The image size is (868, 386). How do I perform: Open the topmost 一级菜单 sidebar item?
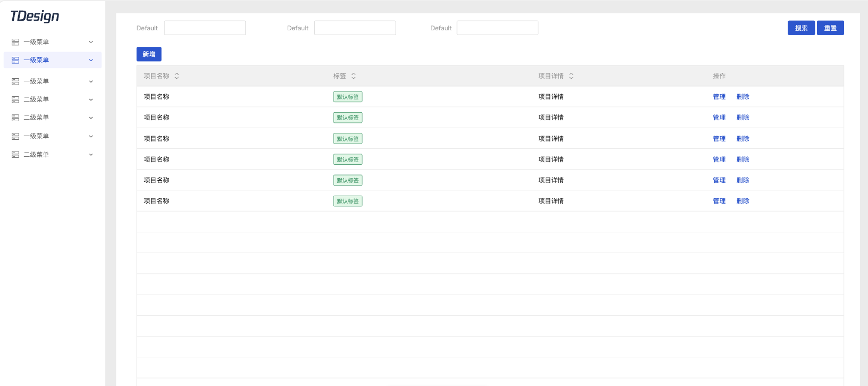click(53, 42)
